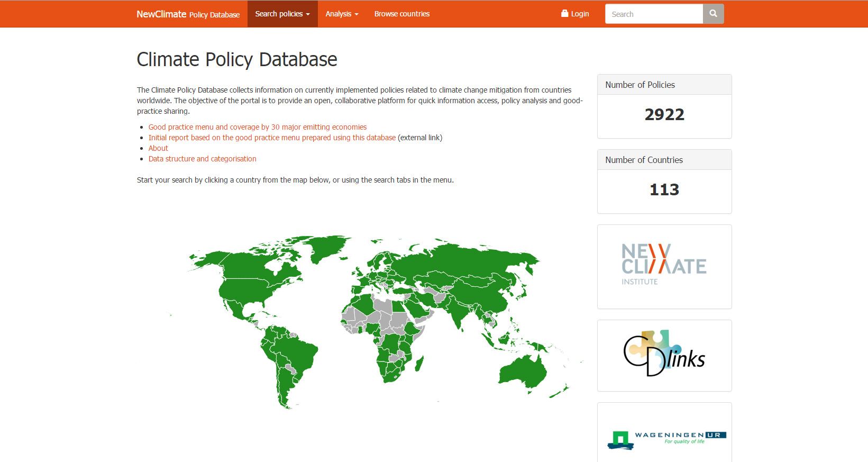
Task: Expand the Search policies dropdown
Action: 282,14
